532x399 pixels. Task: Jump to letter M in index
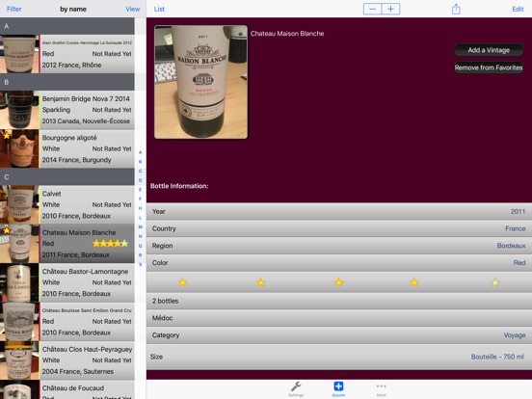click(x=140, y=226)
